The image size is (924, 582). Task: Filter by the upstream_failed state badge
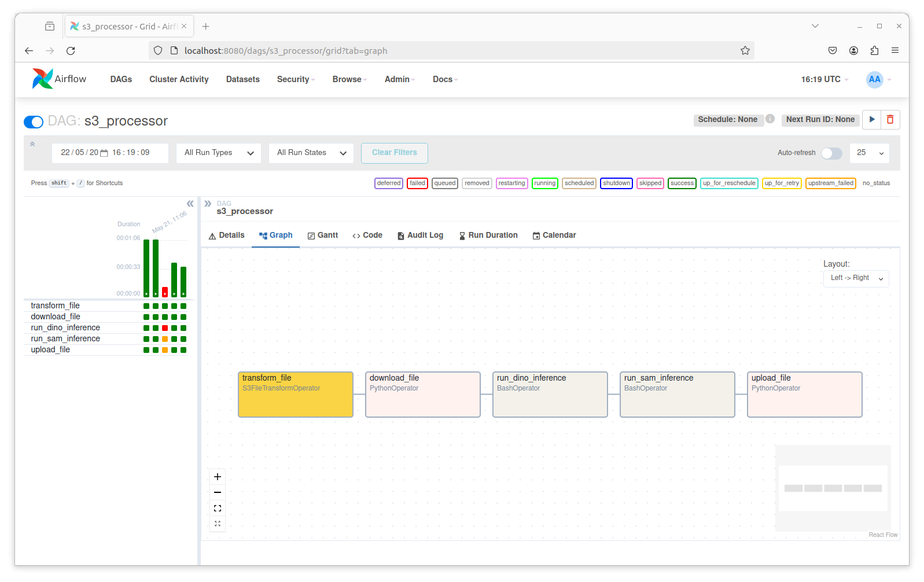831,183
